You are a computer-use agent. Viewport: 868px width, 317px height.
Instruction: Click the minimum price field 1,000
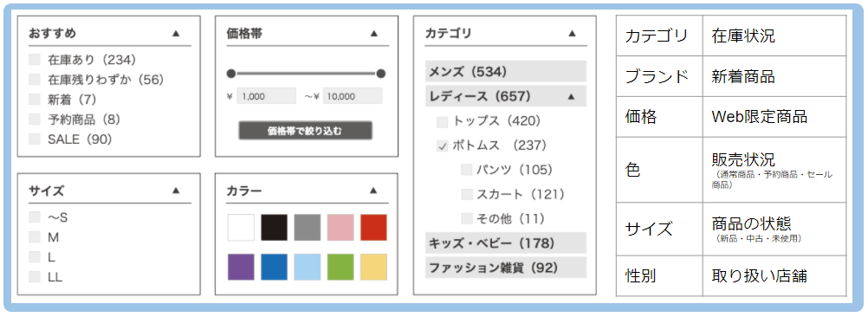point(267,96)
